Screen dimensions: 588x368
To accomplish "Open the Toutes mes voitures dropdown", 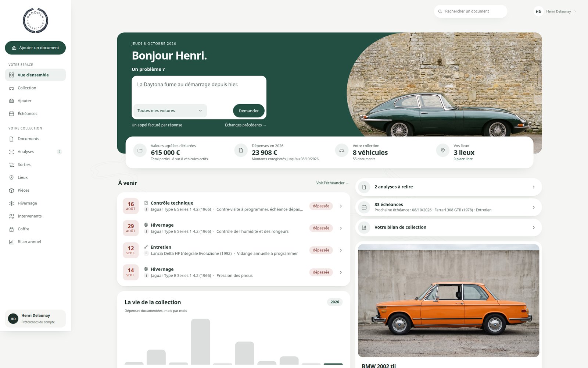I will point(170,111).
